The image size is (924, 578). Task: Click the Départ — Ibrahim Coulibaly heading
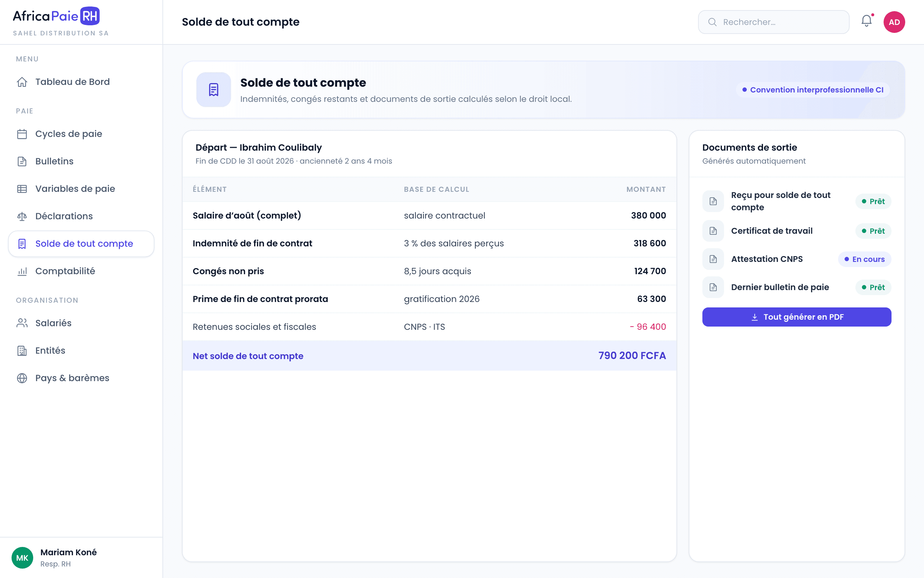[x=258, y=147]
